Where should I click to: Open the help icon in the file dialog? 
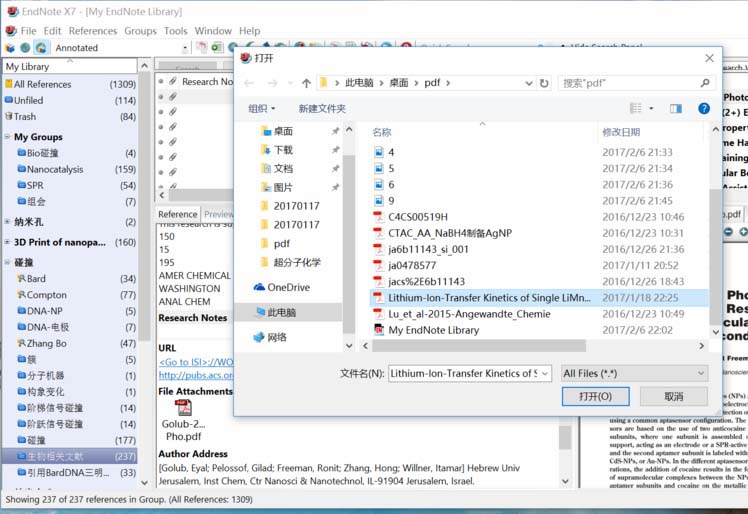click(704, 108)
